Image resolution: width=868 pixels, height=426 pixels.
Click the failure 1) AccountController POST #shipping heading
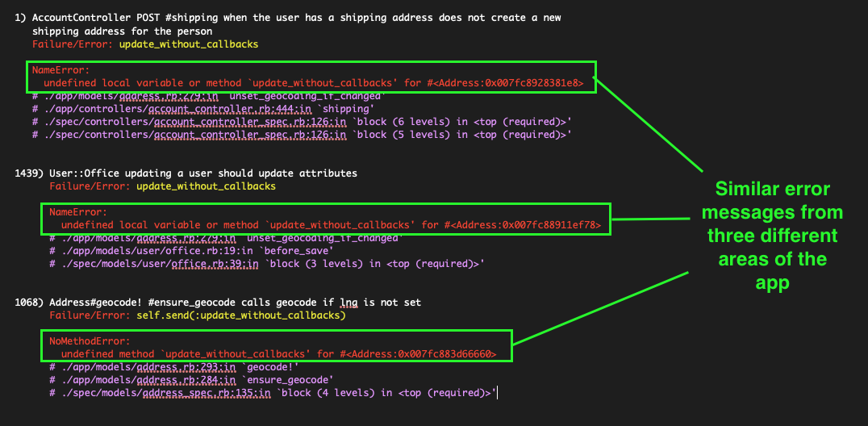(287, 24)
